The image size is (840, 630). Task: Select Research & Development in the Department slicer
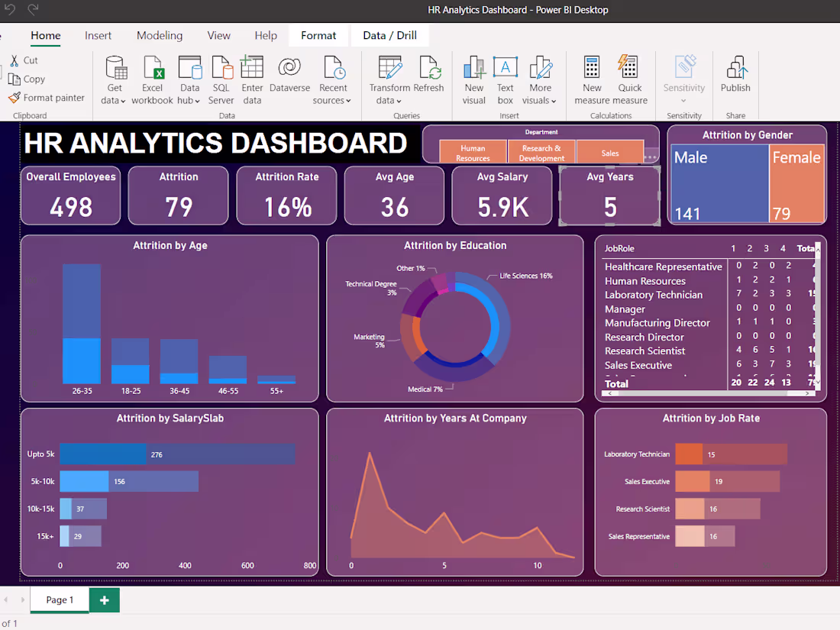coord(541,150)
